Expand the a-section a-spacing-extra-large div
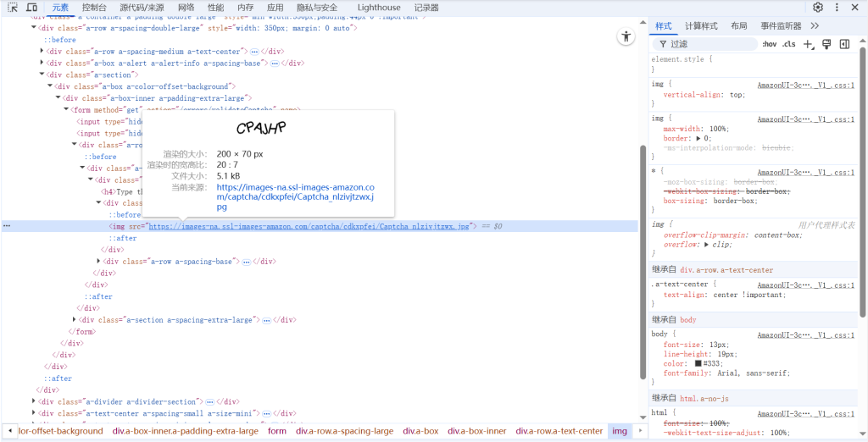Screen dimensions: 868x442 [75, 320]
